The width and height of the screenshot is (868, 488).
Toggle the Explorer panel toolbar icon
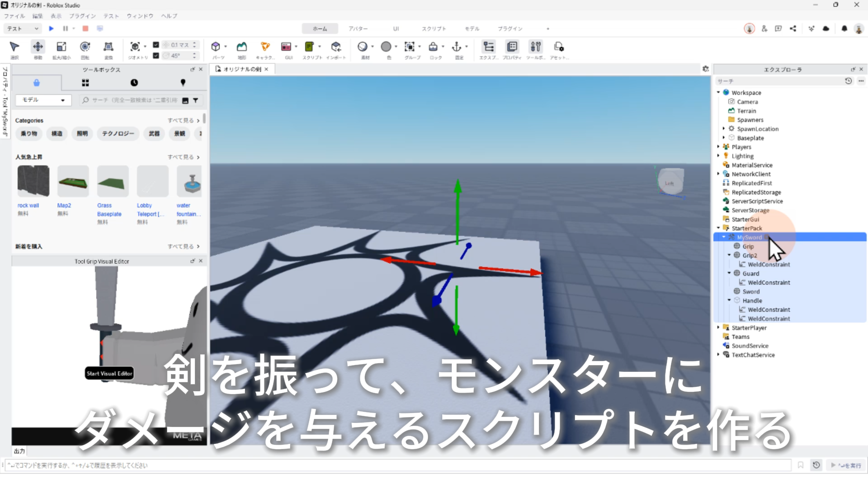click(x=488, y=47)
